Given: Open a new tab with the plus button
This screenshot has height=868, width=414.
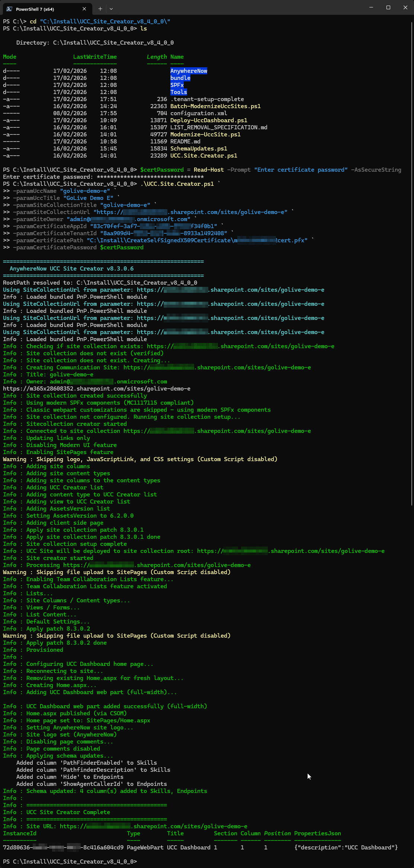Looking at the screenshot, I should point(100,9).
